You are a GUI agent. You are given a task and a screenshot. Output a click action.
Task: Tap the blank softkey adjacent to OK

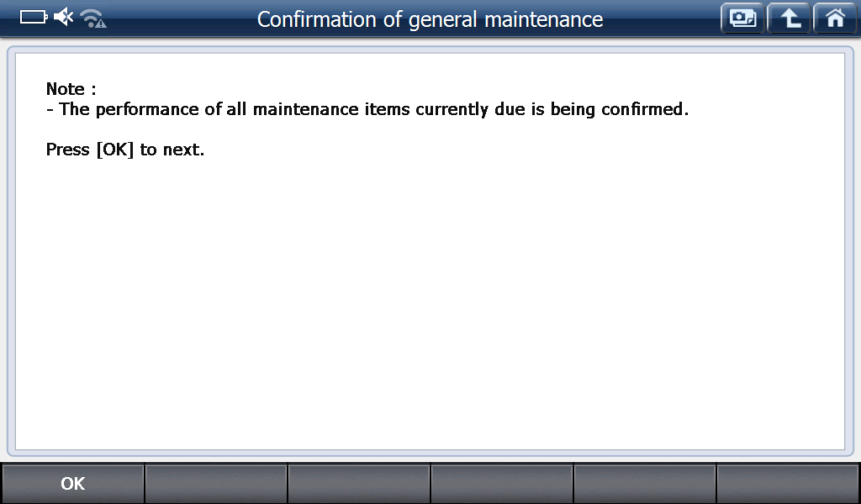coord(216,483)
